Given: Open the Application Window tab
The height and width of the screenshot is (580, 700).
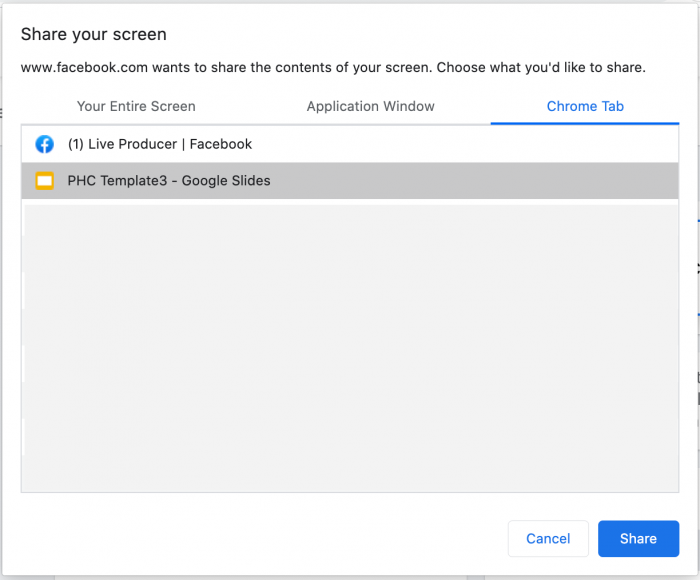Looking at the screenshot, I should 371,106.
